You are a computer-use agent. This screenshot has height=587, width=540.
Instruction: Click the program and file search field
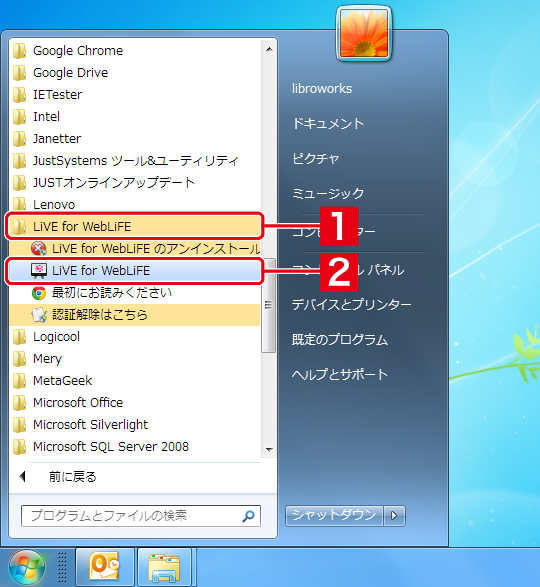(x=141, y=516)
